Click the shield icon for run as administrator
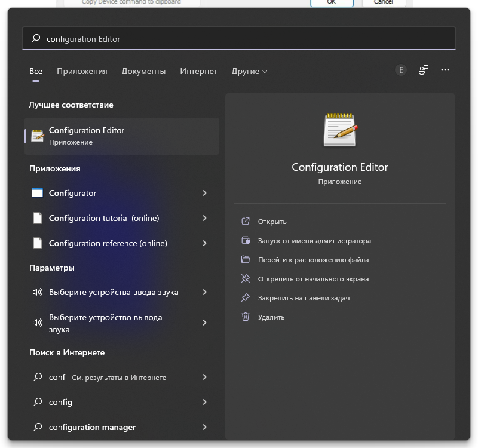478x448 pixels. [246, 241]
